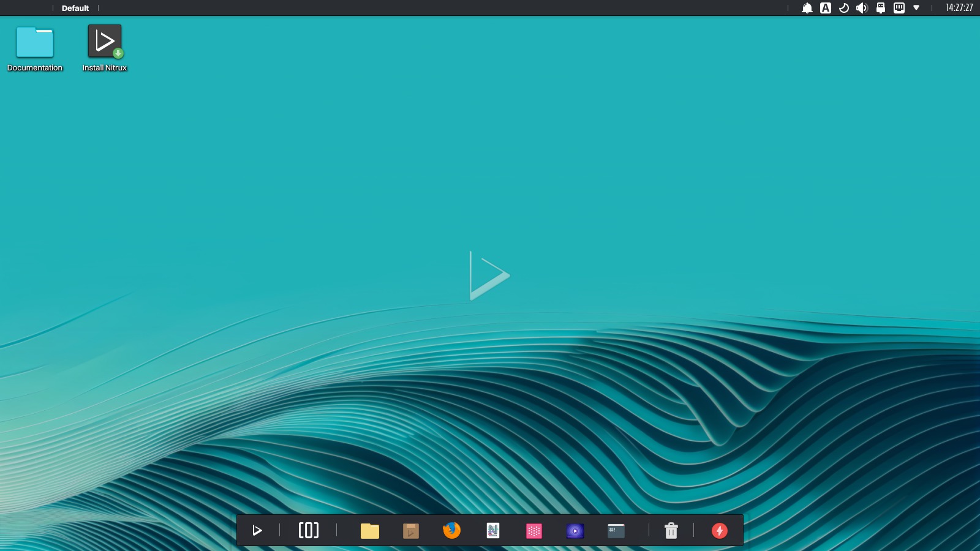Open the terminal emulator in dock
The height and width of the screenshot is (551, 980).
click(x=616, y=531)
